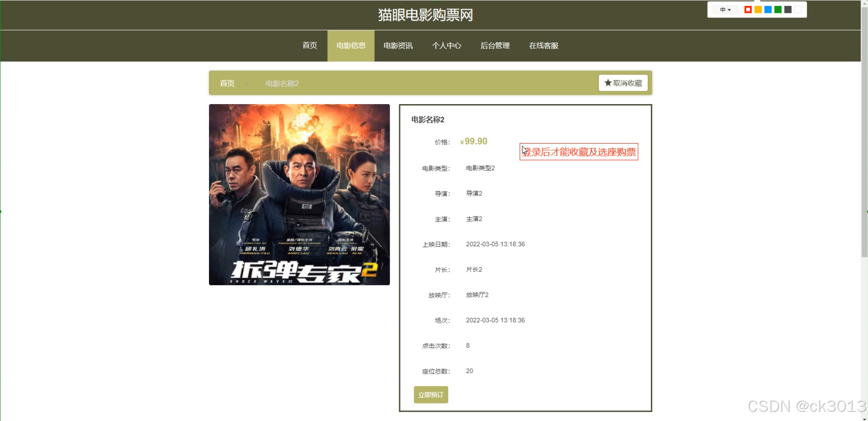The width and height of the screenshot is (868, 421).
Task: Select the white color swatch
Action: coord(798,10)
